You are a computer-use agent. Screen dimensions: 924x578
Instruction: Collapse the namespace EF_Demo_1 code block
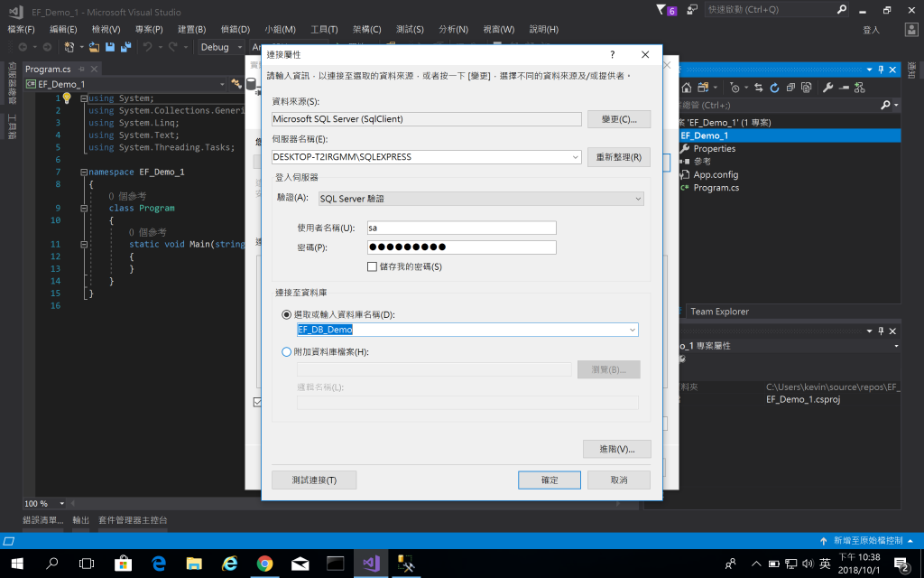click(x=84, y=172)
